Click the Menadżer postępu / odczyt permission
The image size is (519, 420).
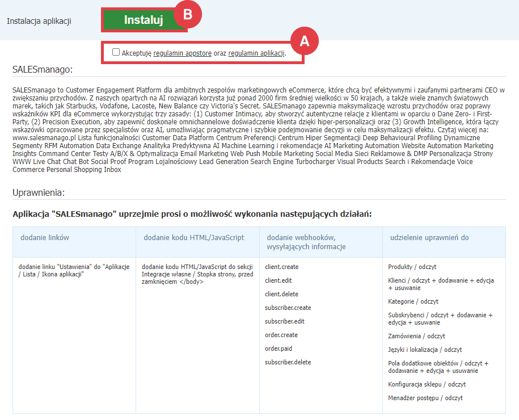[x=425, y=398]
